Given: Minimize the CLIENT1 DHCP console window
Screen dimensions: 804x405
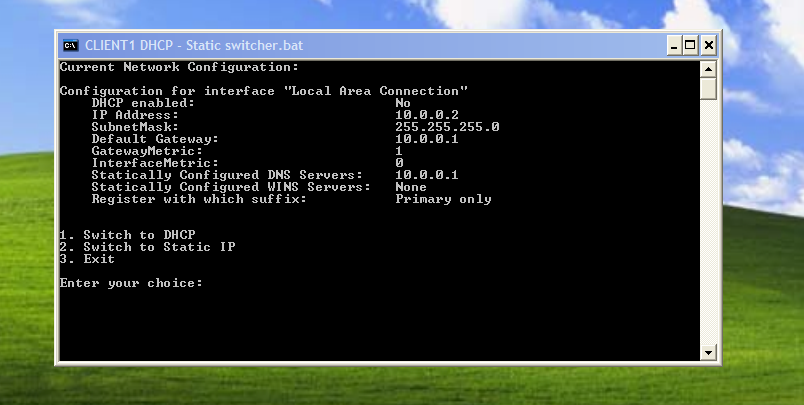Looking at the screenshot, I should pyautogui.click(x=674, y=46).
